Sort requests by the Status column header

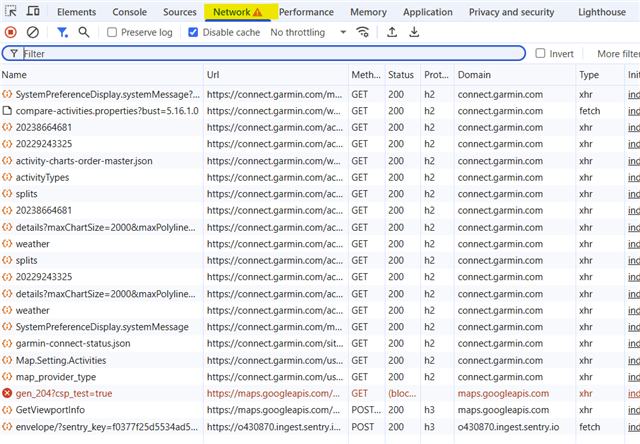pyautogui.click(x=400, y=75)
